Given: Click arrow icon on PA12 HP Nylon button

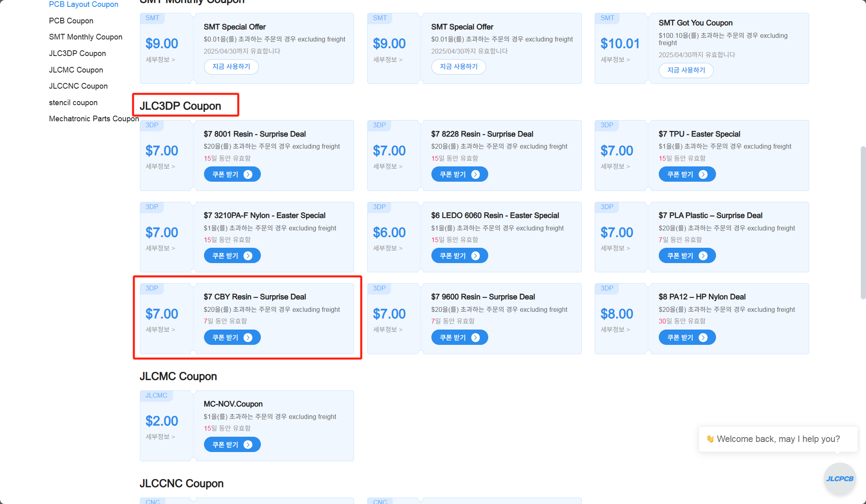Looking at the screenshot, I should pyautogui.click(x=703, y=338).
